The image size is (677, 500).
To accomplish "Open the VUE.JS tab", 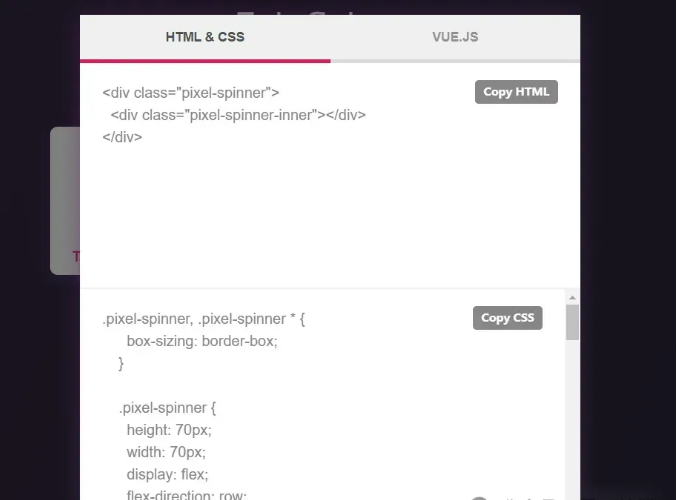I will pyautogui.click(x=455, y=37).
